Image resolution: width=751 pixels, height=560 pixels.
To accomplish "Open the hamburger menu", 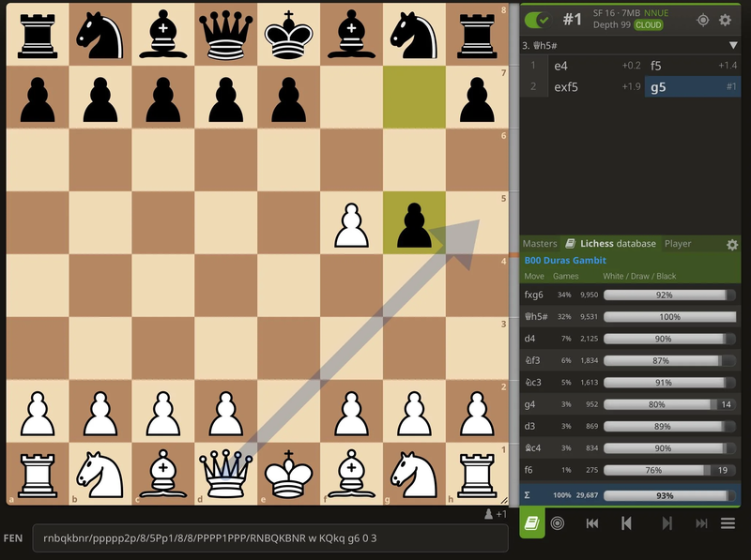I will [x=728, y=522].
